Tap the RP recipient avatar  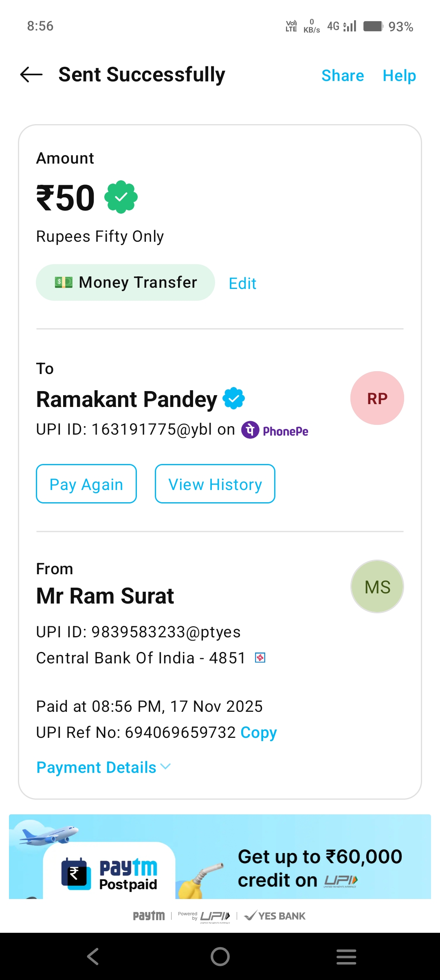pyautogui.click(x=377, y=398)
